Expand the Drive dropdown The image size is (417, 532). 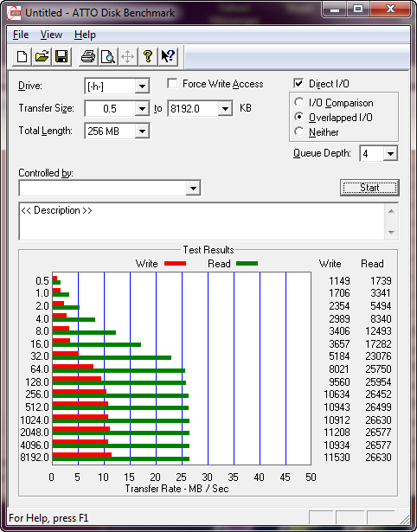[142, 87]
